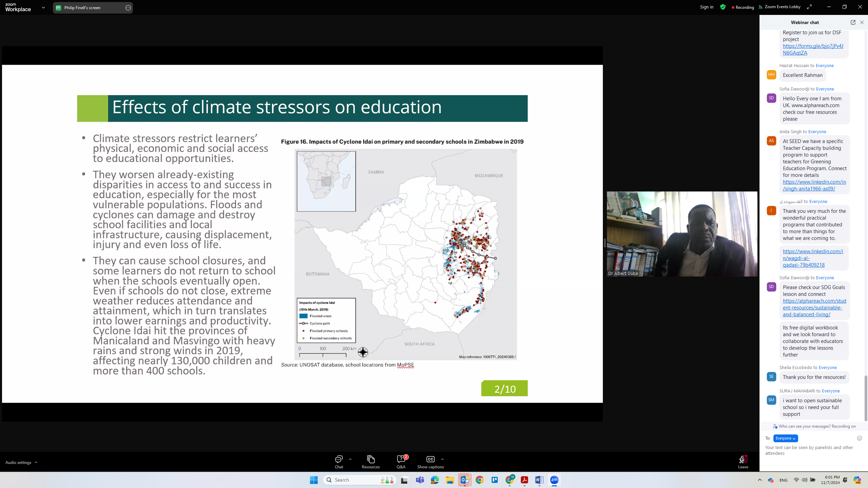
Task: Click the green encryption shield icon
Action: point(723,7)
